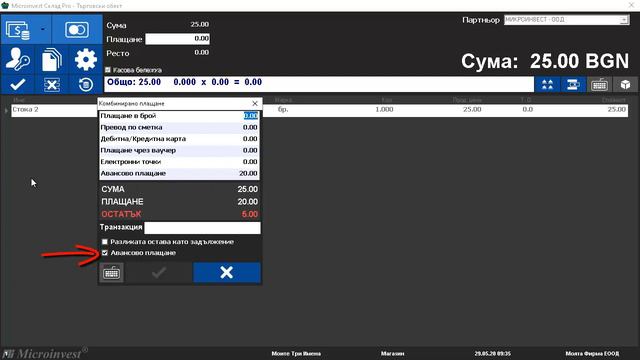Close the Microinvest Склад Pro window
640x360 pixels.
pyautogui.click(x=631, y=5)
